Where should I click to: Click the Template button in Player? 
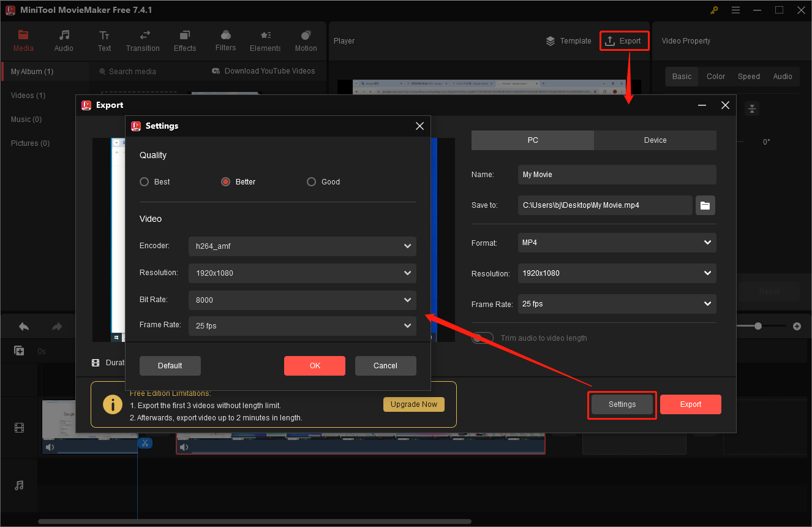568,41
